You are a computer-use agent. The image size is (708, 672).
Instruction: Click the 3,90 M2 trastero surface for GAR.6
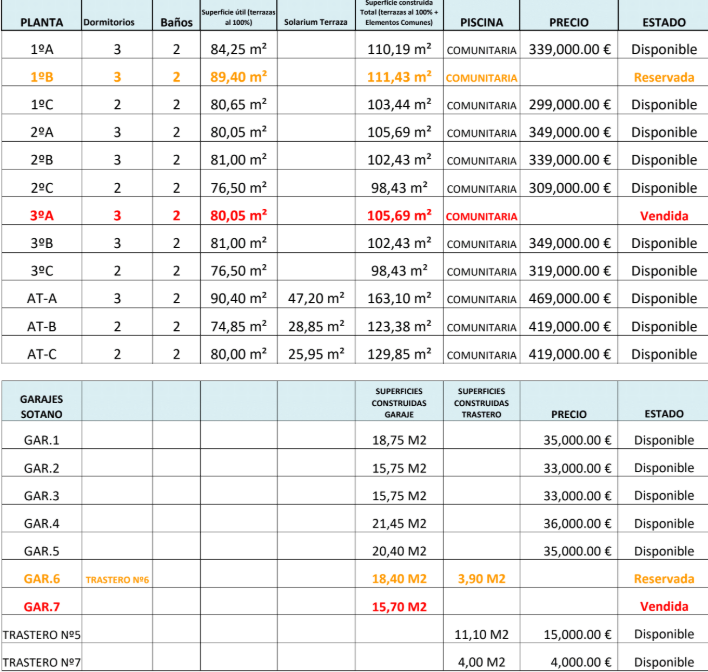481,578
